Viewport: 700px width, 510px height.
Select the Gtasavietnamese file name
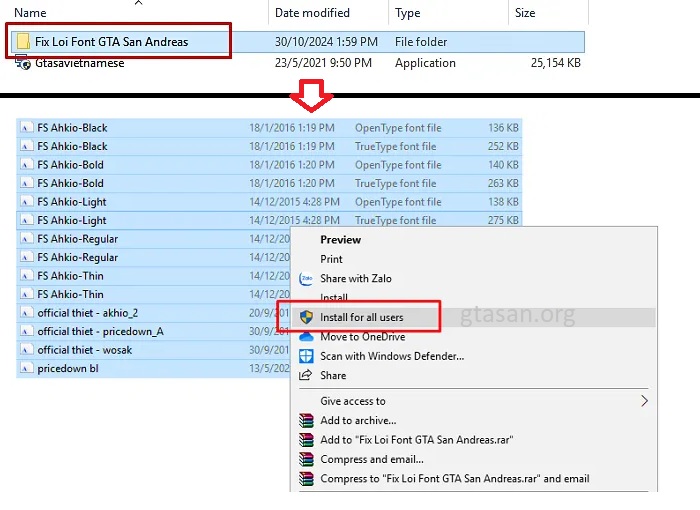[x=80, y=63]
